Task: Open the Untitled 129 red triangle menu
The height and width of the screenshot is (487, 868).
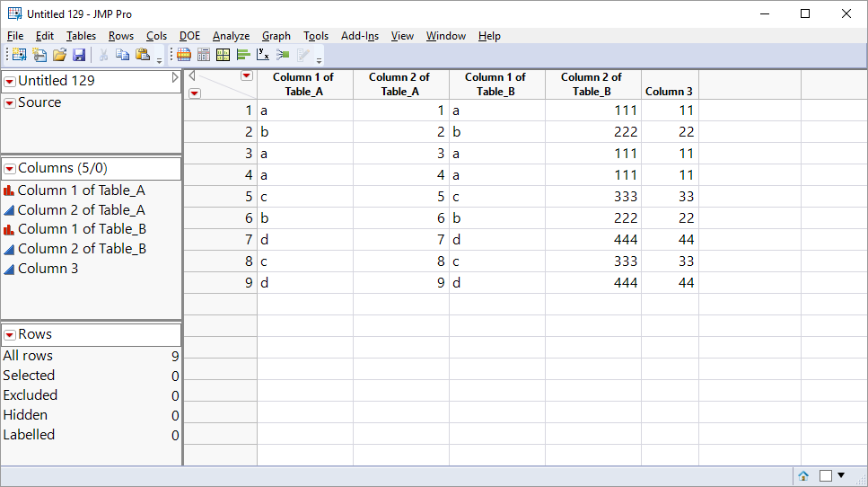Action: coord(9,82)
